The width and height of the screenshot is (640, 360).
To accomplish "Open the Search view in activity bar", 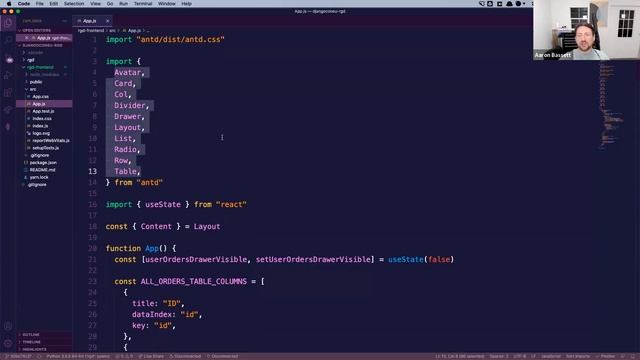I will point(8,40).
